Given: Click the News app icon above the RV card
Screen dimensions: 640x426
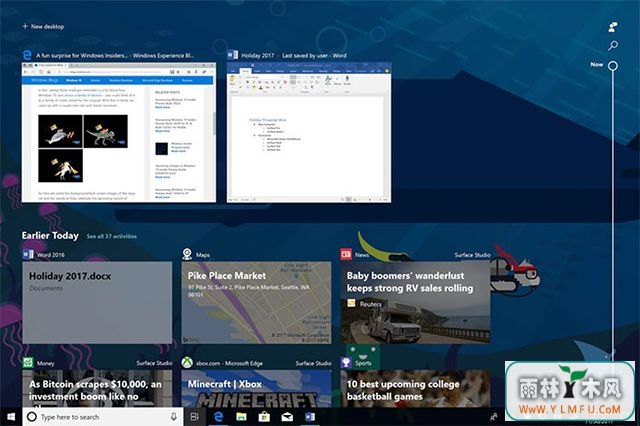Looking at the screenshot, I should tap(346, 254).
